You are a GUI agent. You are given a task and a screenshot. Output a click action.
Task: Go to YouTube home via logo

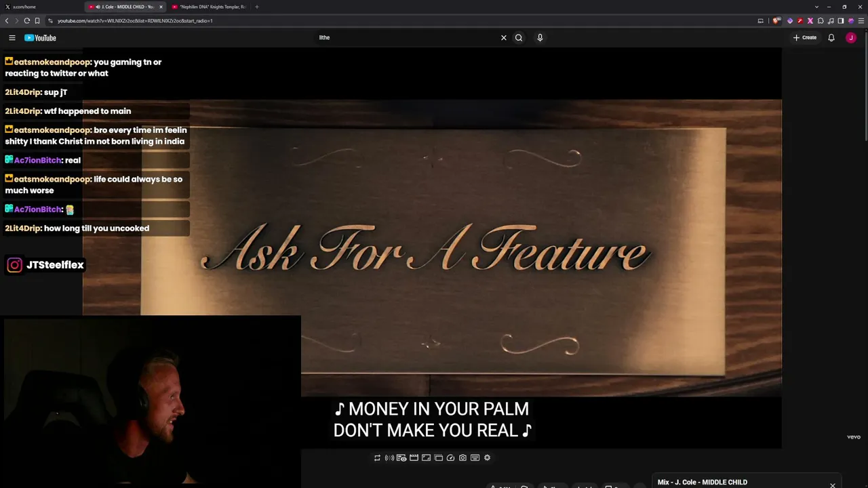coord(40,38)
